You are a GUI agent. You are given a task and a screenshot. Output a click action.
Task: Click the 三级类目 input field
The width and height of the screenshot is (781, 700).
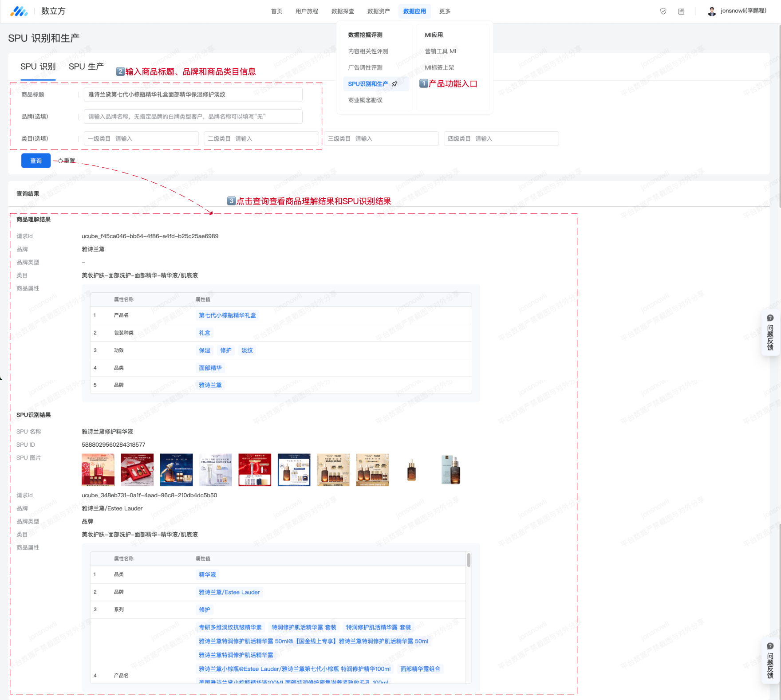(381, 139)
